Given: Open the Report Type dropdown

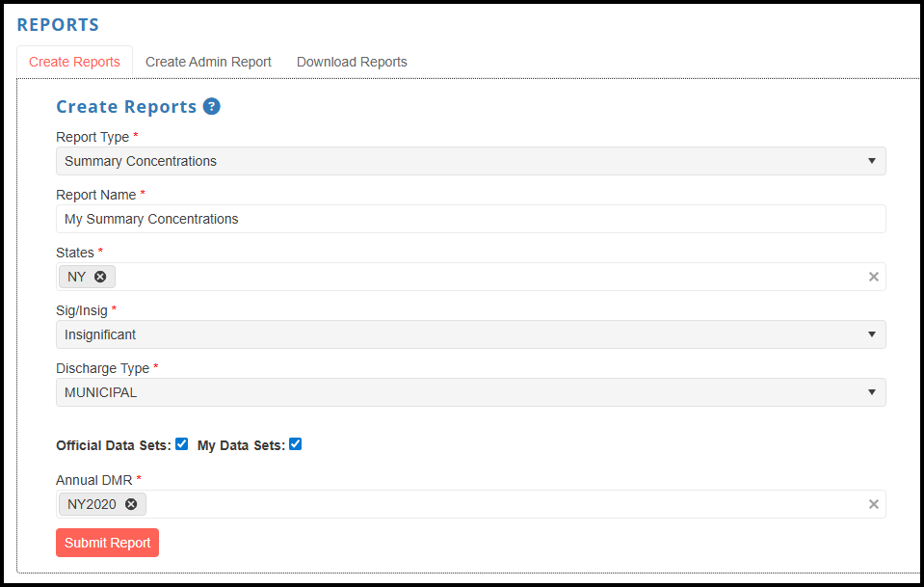Looking at the screenshot, I should [471, 161].
